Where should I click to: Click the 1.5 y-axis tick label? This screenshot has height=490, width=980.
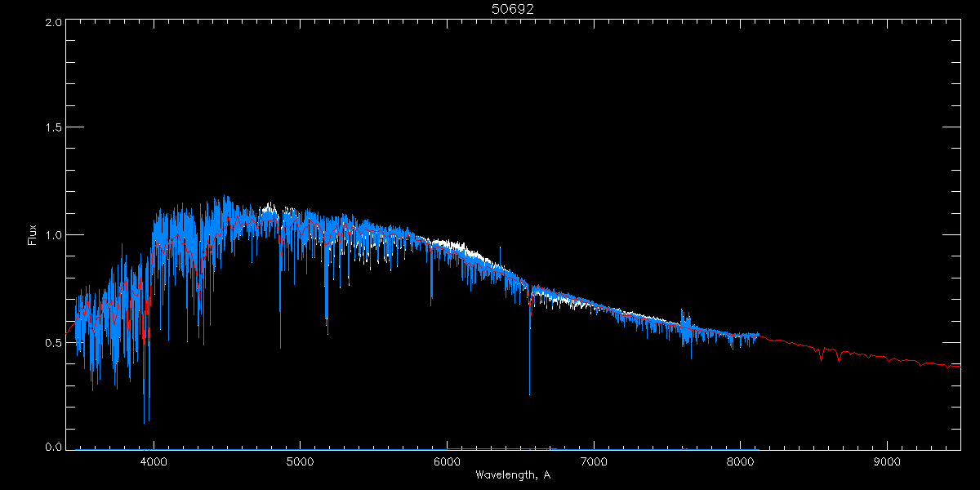(x=53, y=128)
